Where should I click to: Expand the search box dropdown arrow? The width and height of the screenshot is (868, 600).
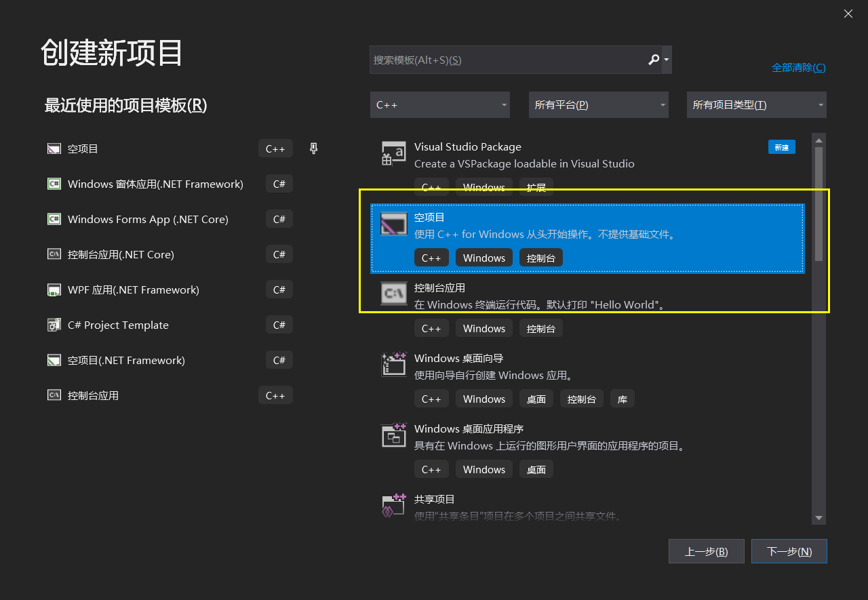coord(665,60)
